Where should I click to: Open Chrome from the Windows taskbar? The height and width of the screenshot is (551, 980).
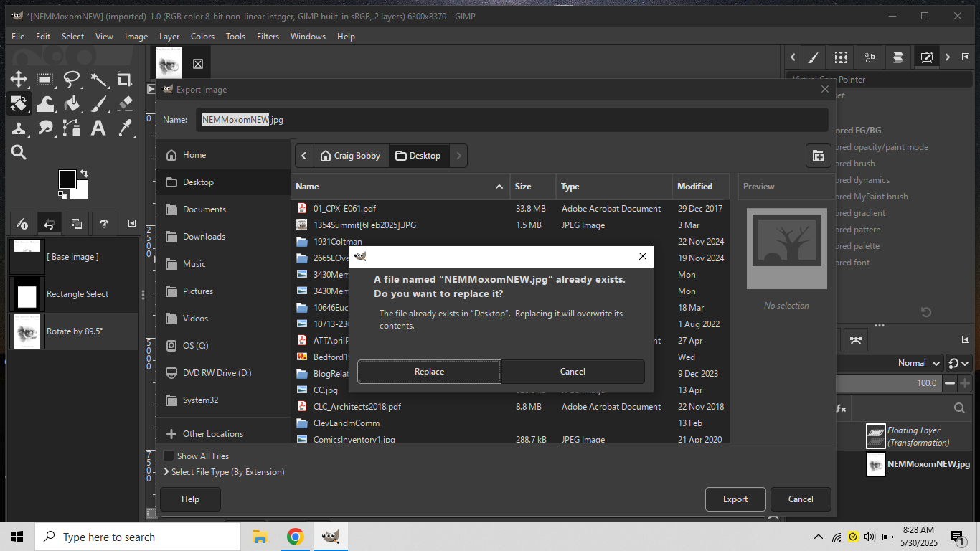point(295,537)
